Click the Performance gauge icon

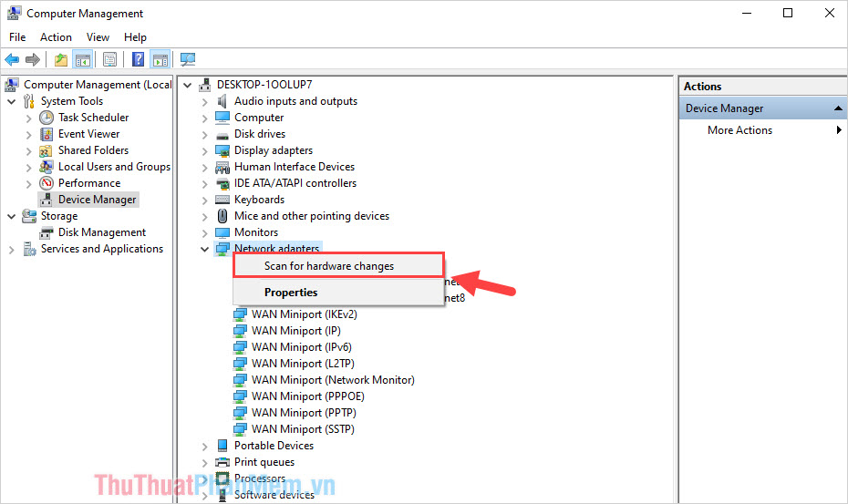click(x=47, y=183)
